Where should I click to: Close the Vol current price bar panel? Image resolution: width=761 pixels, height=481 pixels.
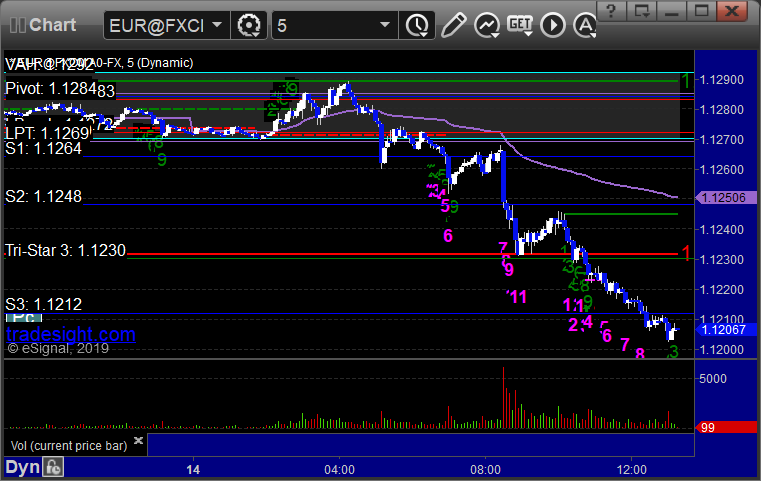tap(138, 441)
